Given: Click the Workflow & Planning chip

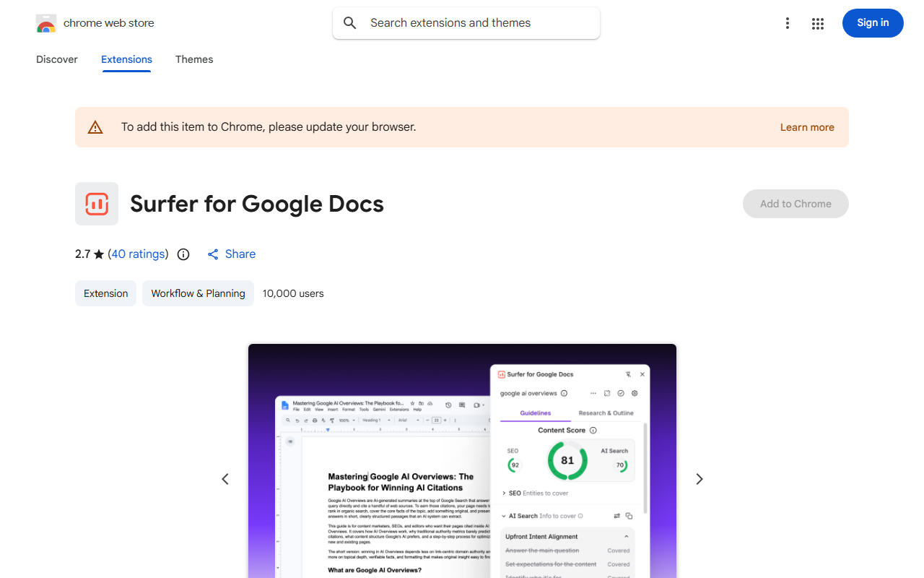Looking at the screenshot, I should tap(198, 293).
